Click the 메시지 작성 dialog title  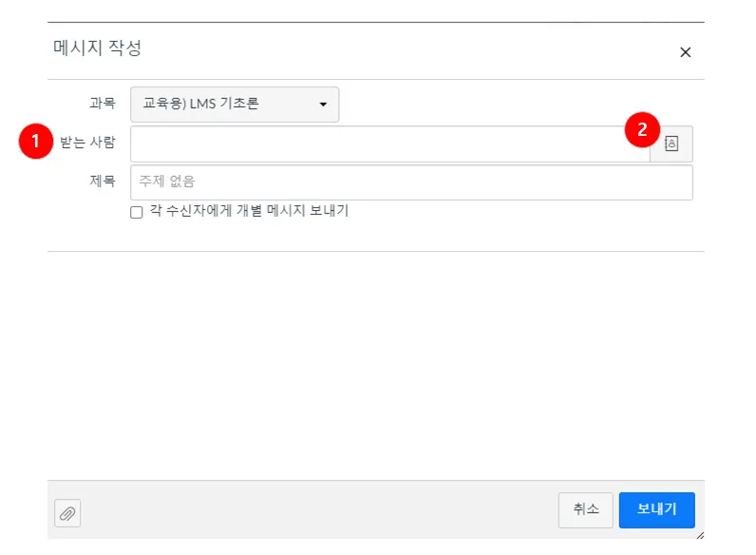tap(98, 47)
